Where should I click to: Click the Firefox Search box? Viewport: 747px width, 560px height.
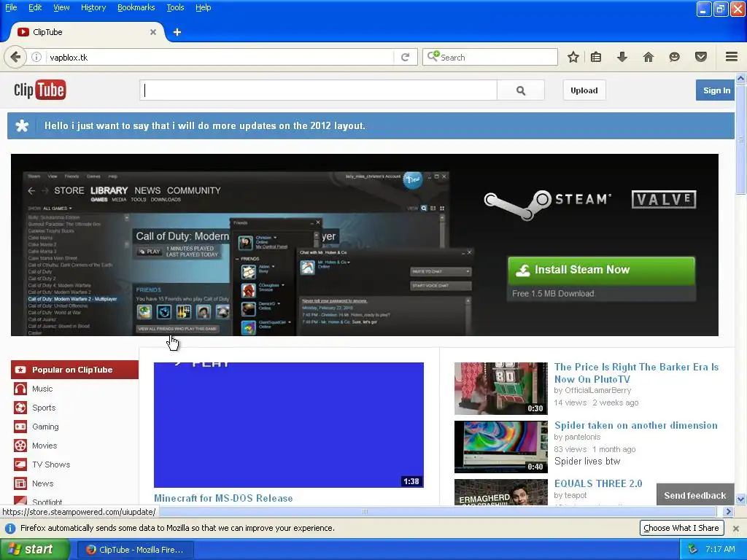tap(490, 57)
